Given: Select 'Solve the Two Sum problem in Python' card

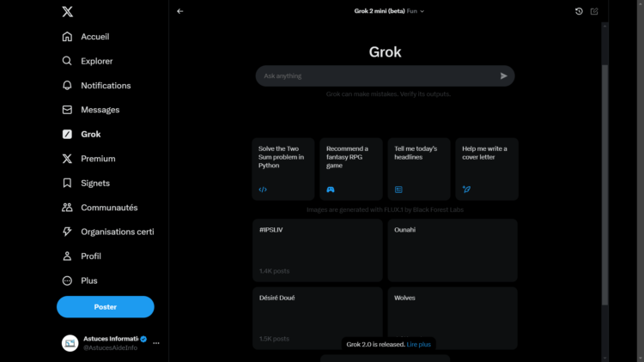Looking at the screenshot, I should coord(283,169).
